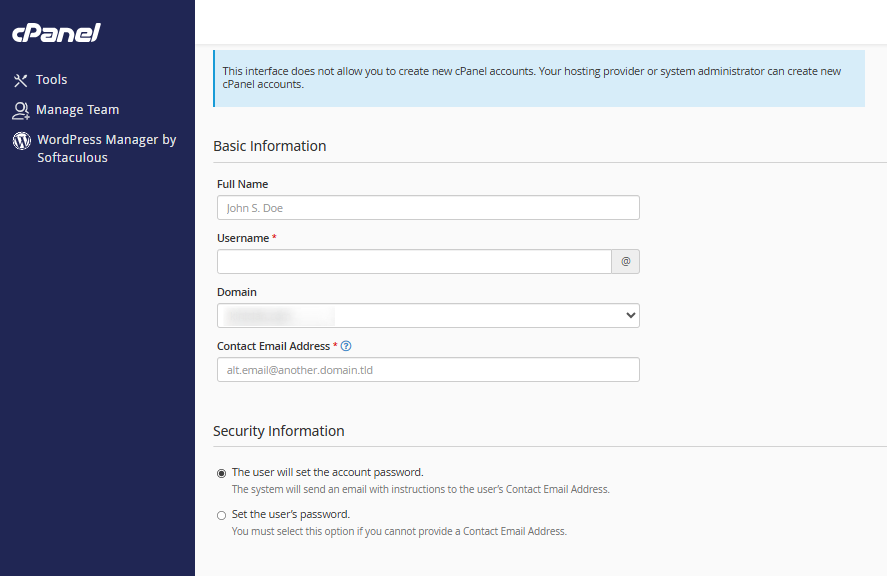Select the Tools wrench icon
Screen dimensions: 887x576
click(21, 79)
